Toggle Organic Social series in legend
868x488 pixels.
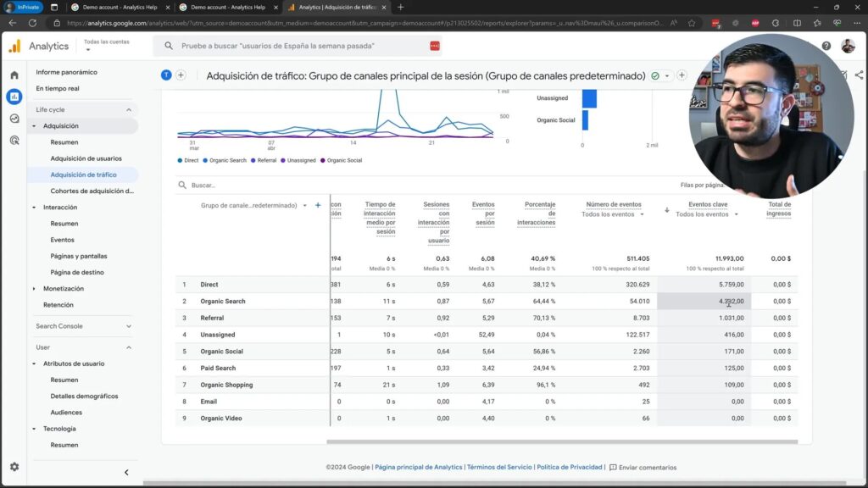341,160
